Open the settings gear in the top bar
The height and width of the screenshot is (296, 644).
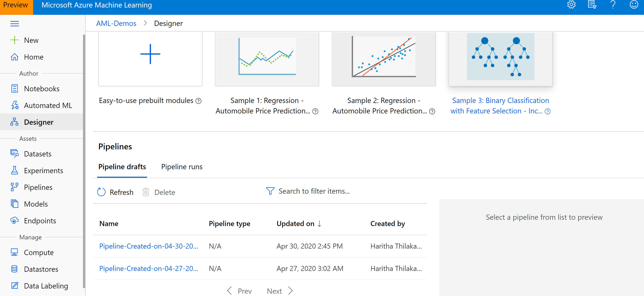coord(571,5)
